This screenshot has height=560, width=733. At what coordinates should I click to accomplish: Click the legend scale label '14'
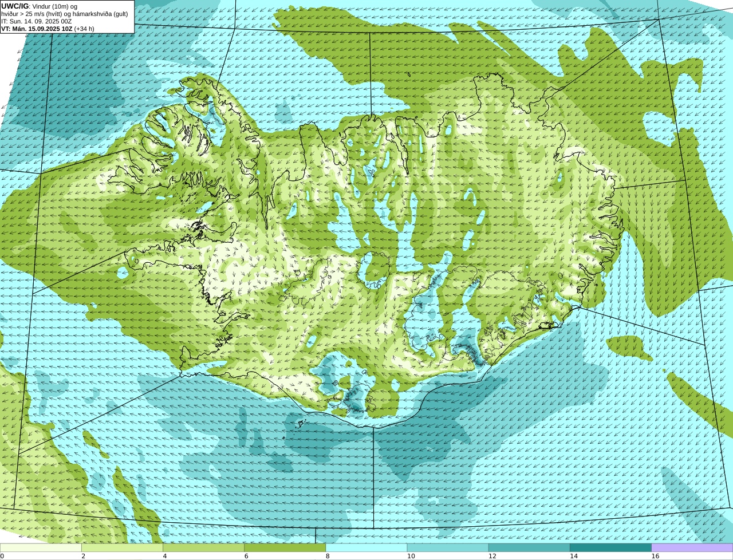point(574,556)
